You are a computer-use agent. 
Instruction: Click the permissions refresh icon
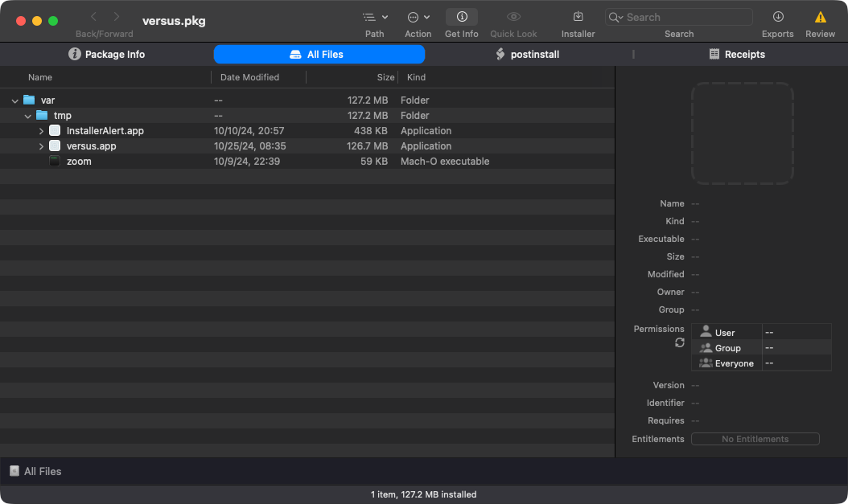point(680,342)
